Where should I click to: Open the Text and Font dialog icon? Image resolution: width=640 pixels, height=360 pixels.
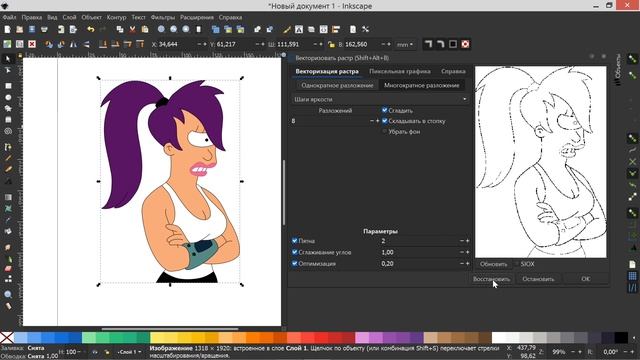pos(299,29)
